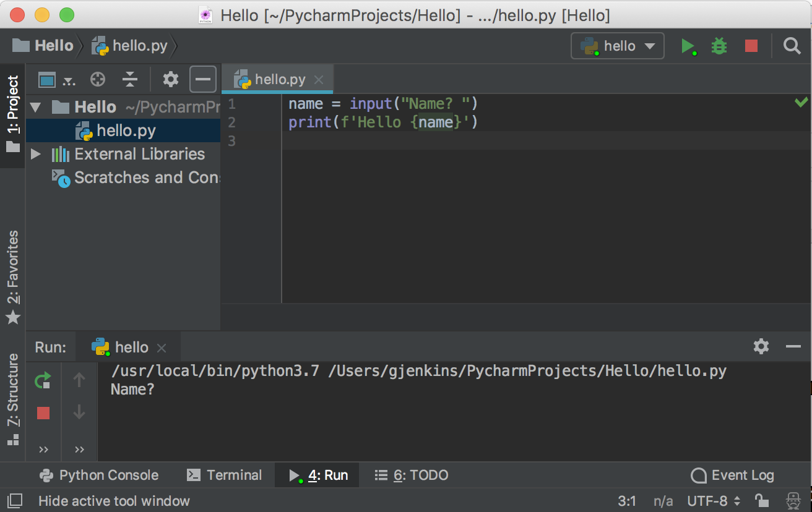Viewport: 812px width, 512px height.
Task: Open the Terminal tool tab
Action: [x=225, y=475]
